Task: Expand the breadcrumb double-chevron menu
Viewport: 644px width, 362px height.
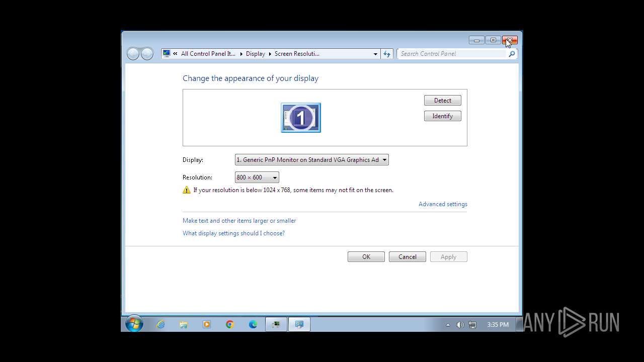Action: [x=175, y=54]
